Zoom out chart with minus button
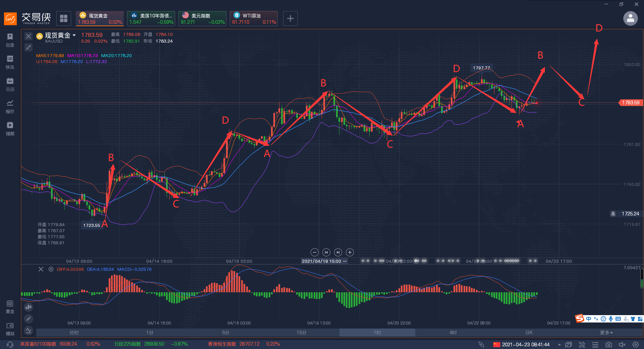 (x=314, y=252)
